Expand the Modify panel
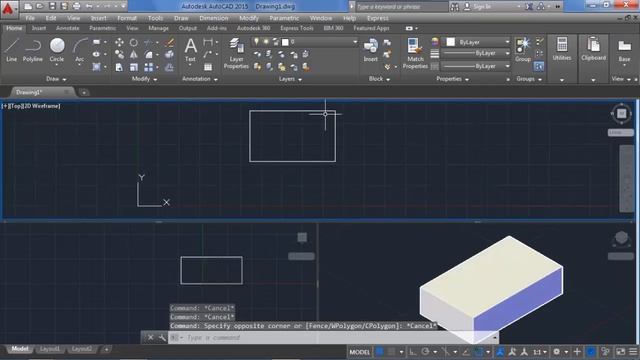Viewport: 640px width, 360px height. click(144, 79)
